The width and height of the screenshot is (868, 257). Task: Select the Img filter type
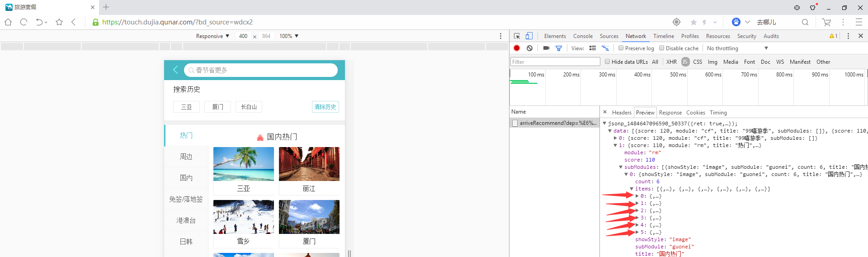click(712, 62)
